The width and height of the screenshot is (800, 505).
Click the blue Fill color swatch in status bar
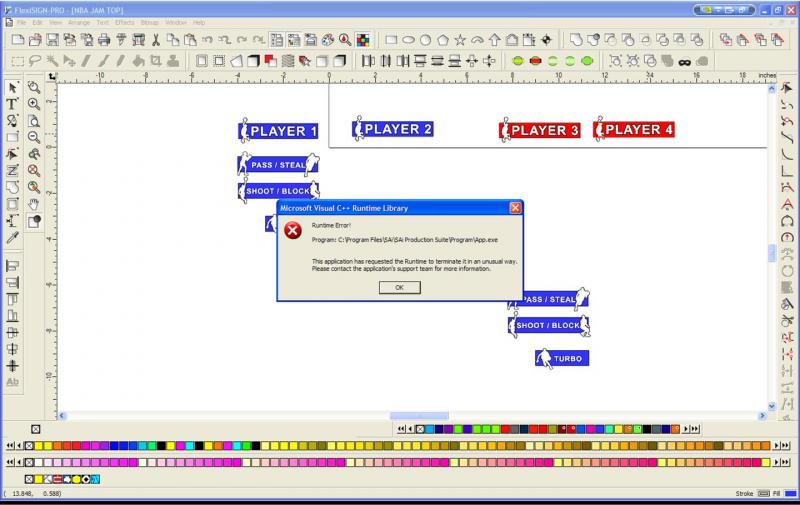pos(791,493)
